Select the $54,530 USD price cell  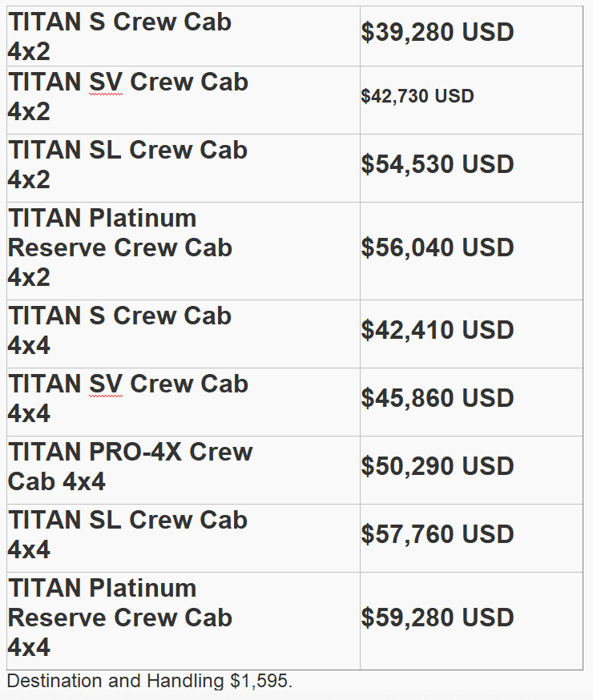click(437, 164)
